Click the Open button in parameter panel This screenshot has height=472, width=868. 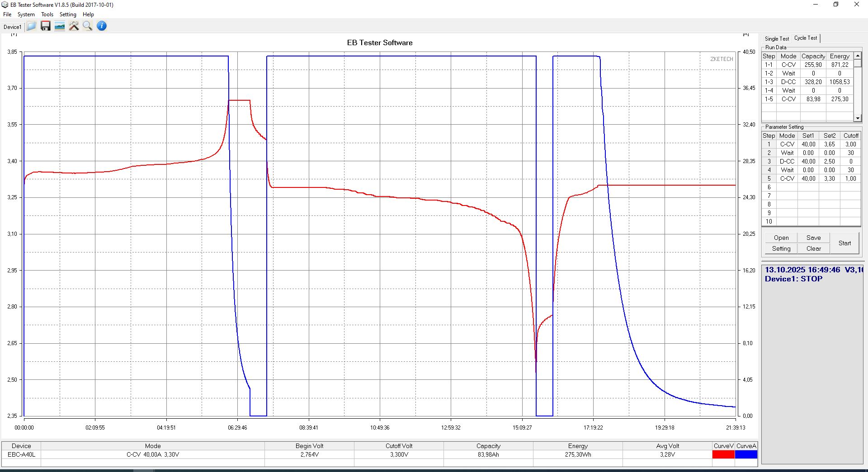point(781,238)
